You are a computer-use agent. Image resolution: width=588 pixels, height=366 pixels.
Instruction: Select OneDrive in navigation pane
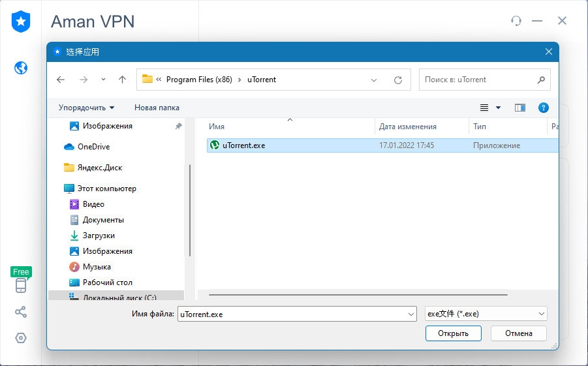pyautogui.click(x=94, y=147)
